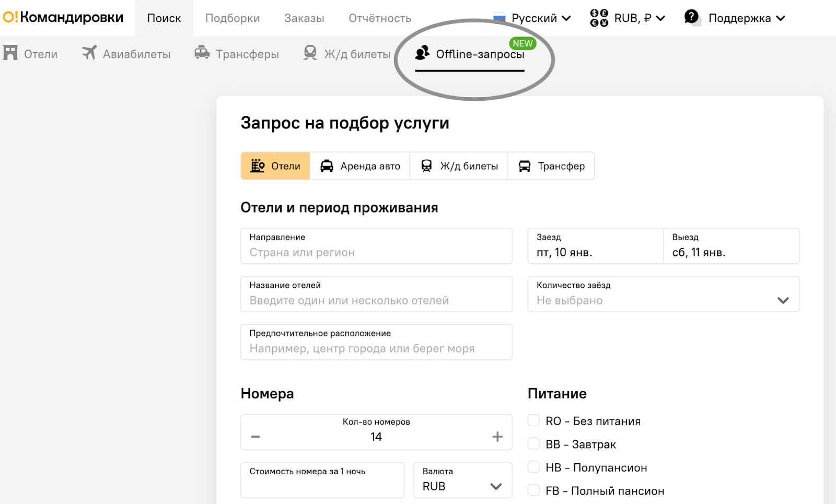The image size is (836, 504).
Task: Select Аренда авто service type
Action: 360,166
